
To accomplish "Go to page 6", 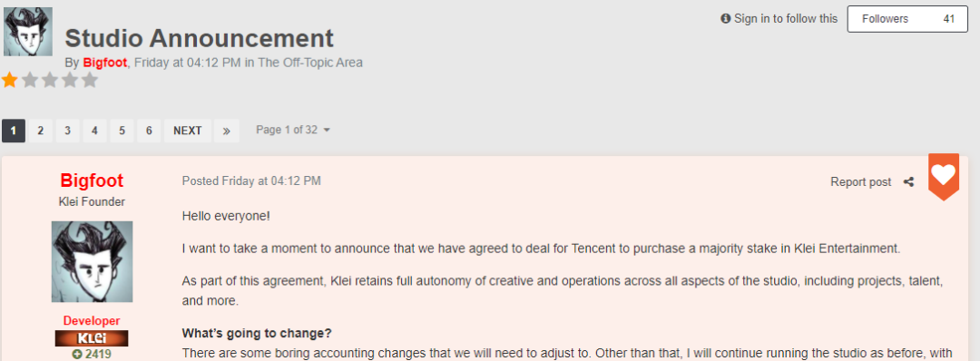I will [x=149, y=131].
